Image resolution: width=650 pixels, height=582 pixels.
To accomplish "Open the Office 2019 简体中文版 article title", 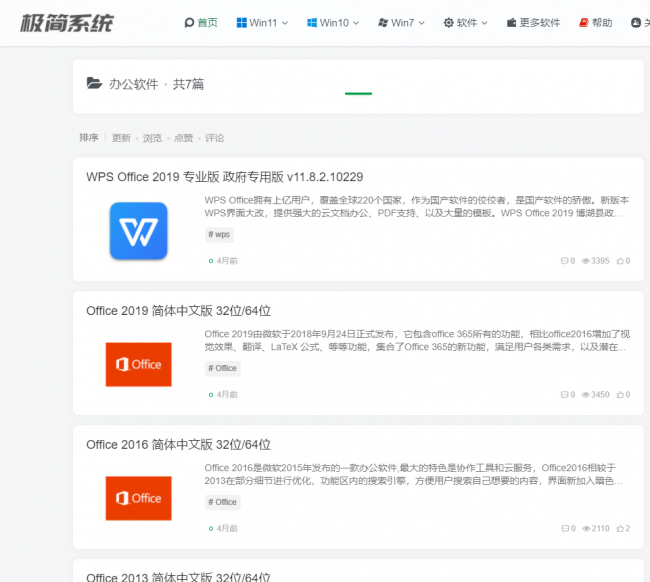I will tap(179, 311).
